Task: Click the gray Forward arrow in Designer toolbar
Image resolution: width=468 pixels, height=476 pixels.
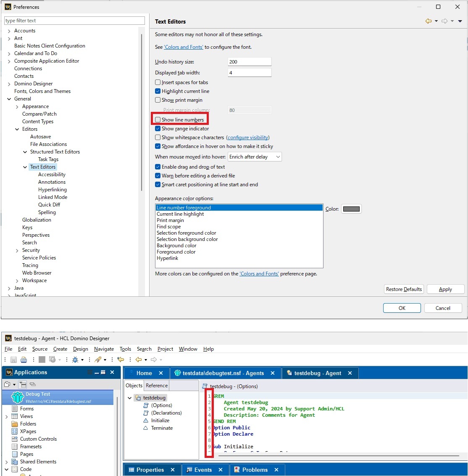Action: pos(154,360)
